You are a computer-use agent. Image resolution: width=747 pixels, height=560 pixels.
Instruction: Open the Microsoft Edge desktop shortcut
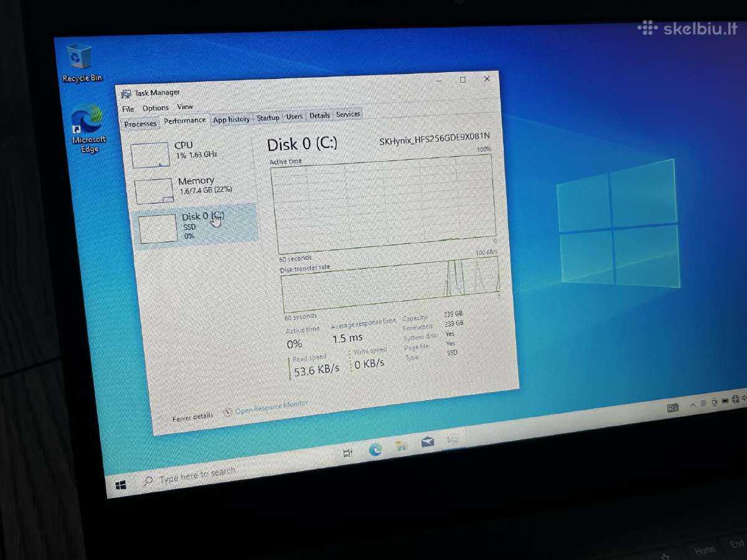coord(88,129)
